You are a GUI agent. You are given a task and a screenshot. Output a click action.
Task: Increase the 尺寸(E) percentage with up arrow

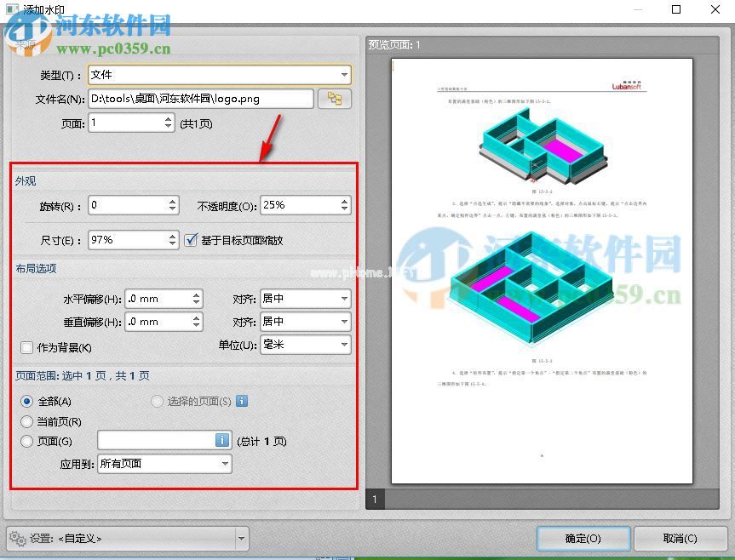pyautogui.click(x=173, y=236)
